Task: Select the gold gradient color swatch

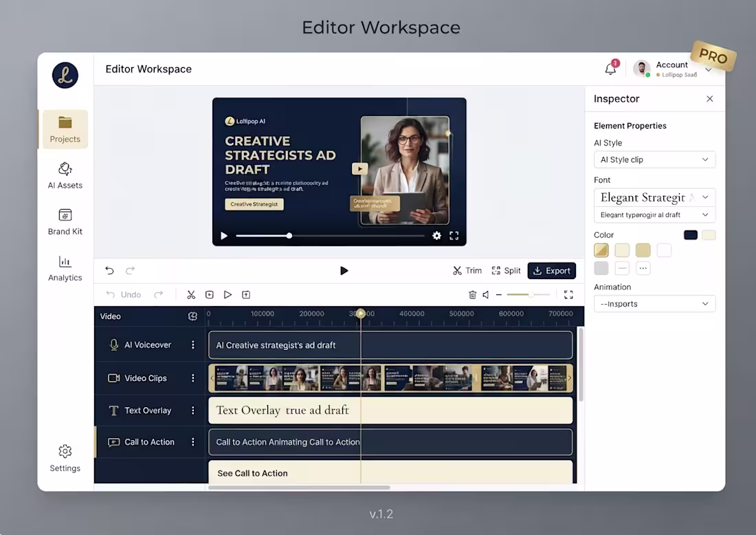Action: [601, 250]
